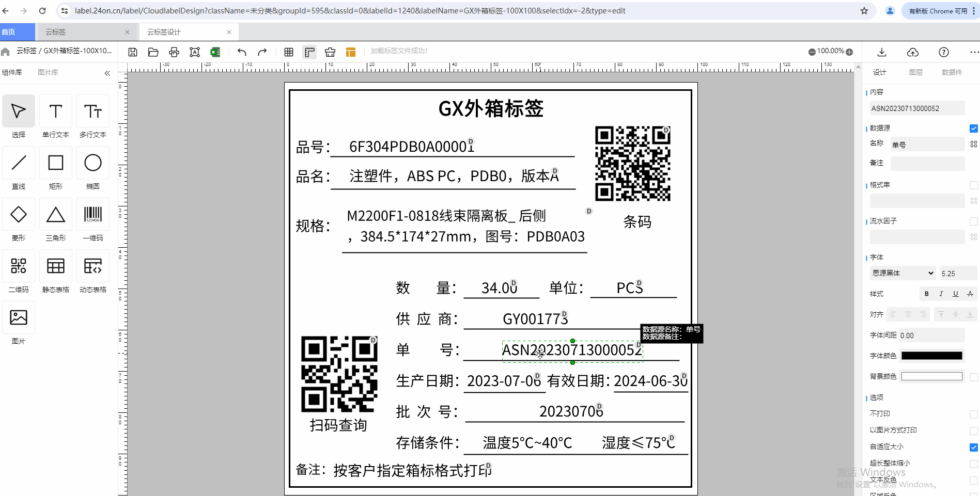Click the orange layout template icon

[351, 52]
